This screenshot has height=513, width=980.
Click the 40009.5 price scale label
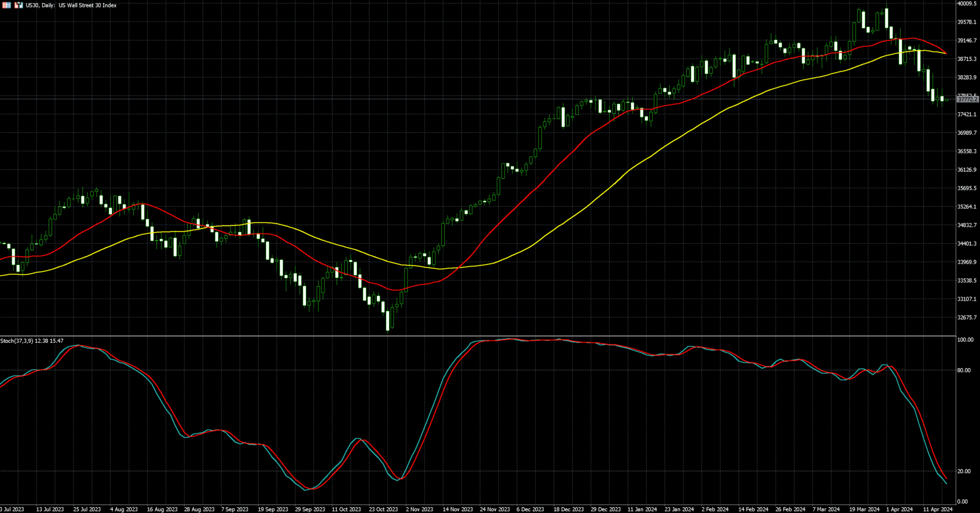[967, 3]
